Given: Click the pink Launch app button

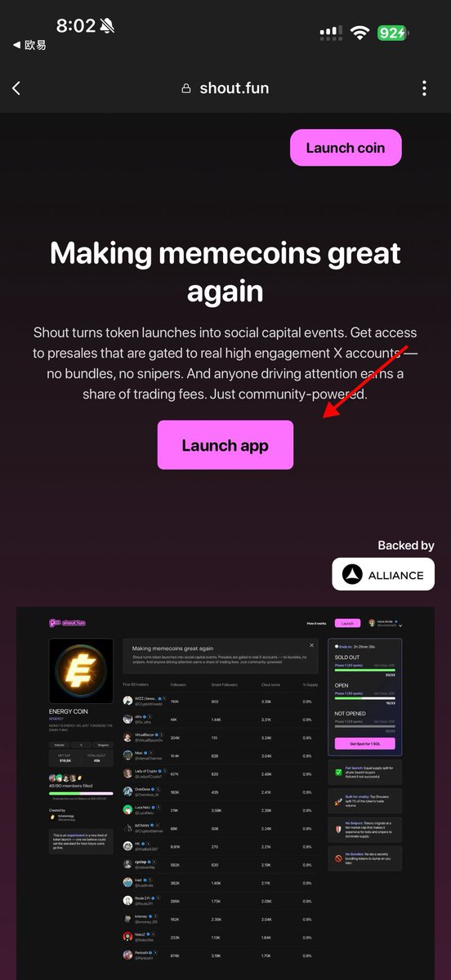Looking at the screenshot, I should click(225, 445).
